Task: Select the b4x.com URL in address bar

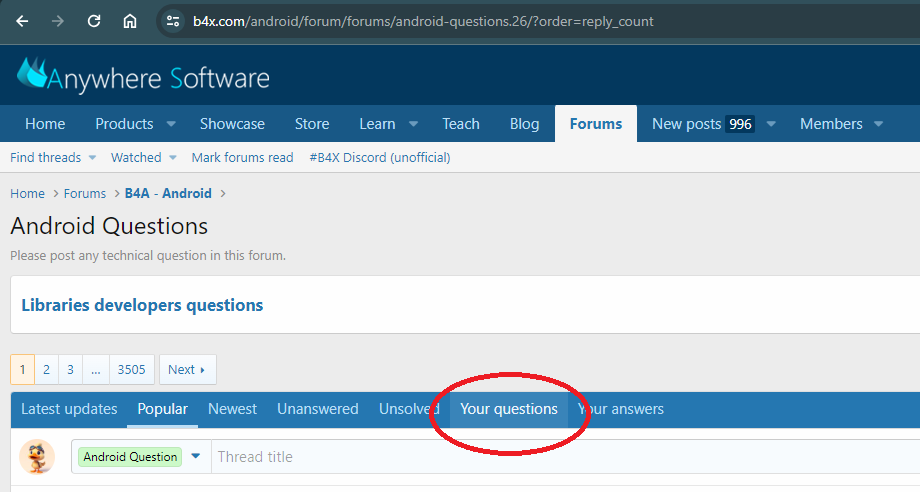Action: coord(423,22)
